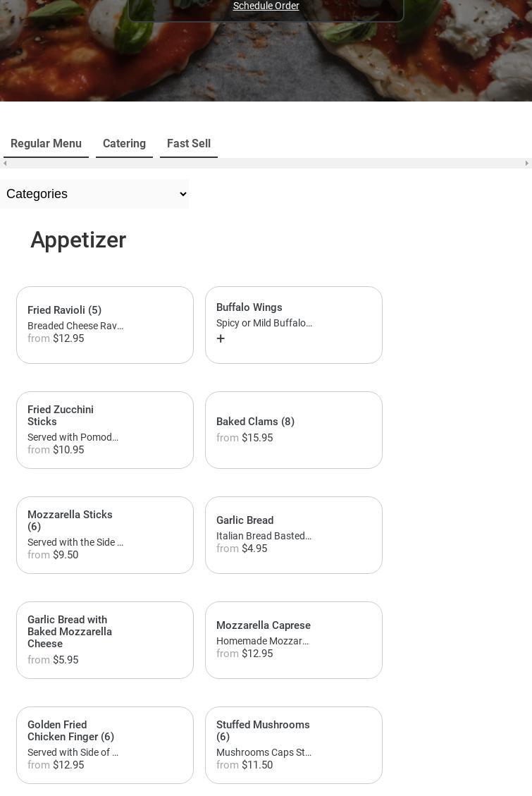Image resolution: width=532 pixels, height=796 pixels.
Task: Switch to the Regular Menu tab
Action: pos(46,144)
